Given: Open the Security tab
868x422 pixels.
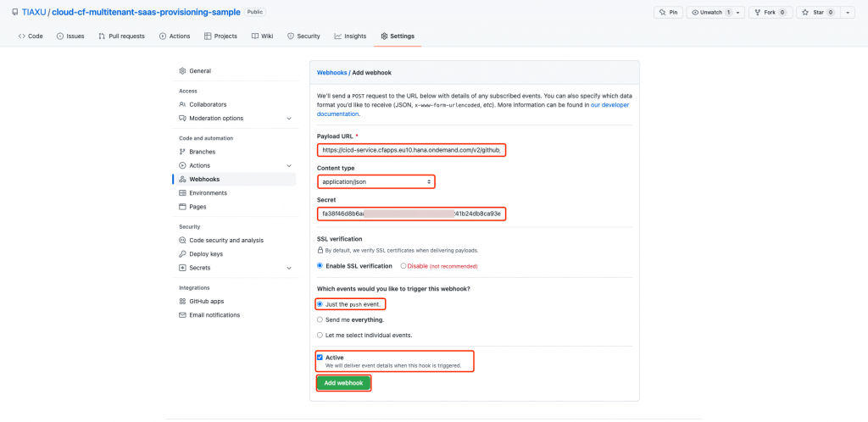Looking at the screenshot, I should 303,36.
